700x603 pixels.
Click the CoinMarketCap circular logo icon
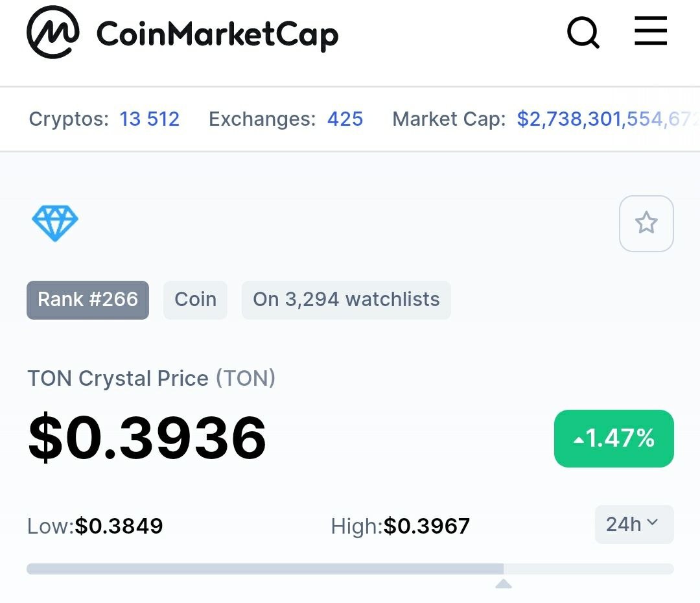click(53, 32)
